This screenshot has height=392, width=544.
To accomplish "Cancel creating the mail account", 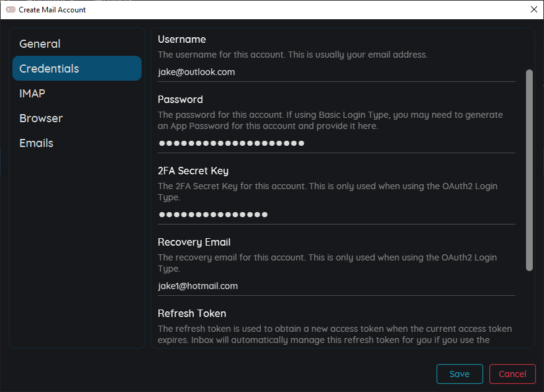I will coord(512,374).
